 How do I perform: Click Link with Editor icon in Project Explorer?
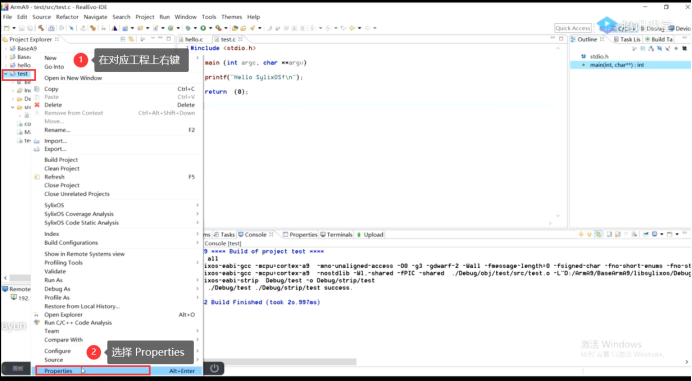coord(131,39)
